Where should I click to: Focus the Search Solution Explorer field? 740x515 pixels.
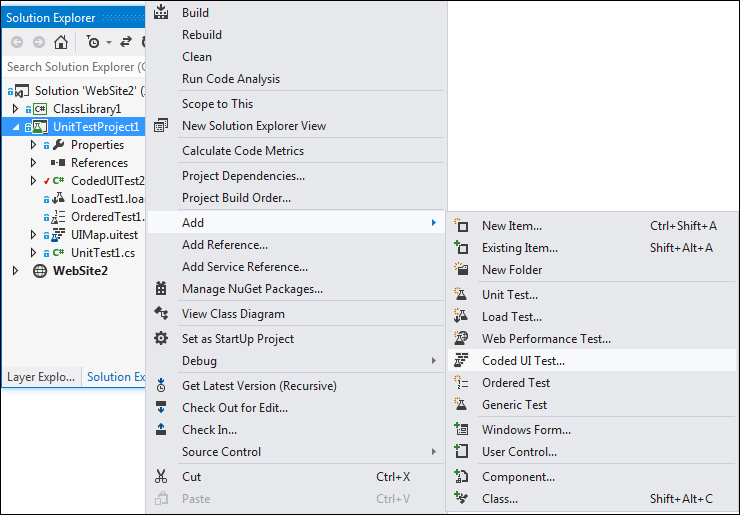coord(74,67)
